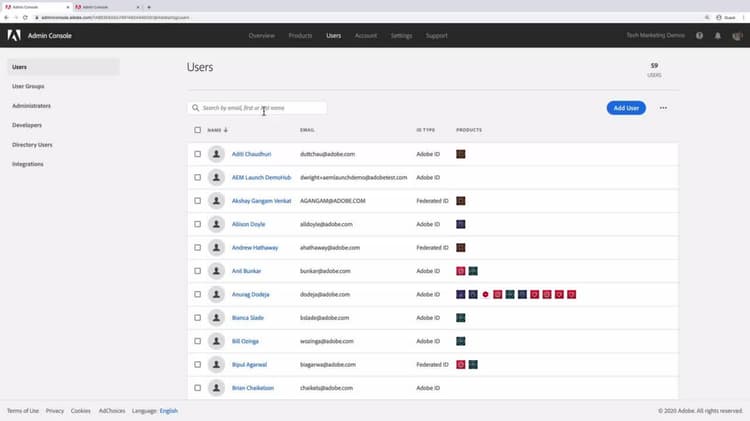The height and width of the screenshot is (421, 750).
Task: Open the help question mark icon
Action: pyautogui.click(x=699, y=35)
